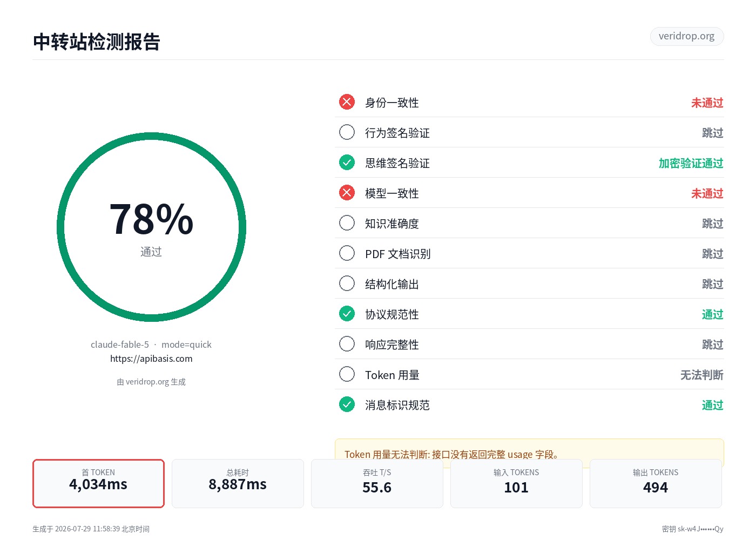Click the red failed icon beside 模型一致性
The height and width of the screenshot is (540, 756).
(x=347, y=193)
